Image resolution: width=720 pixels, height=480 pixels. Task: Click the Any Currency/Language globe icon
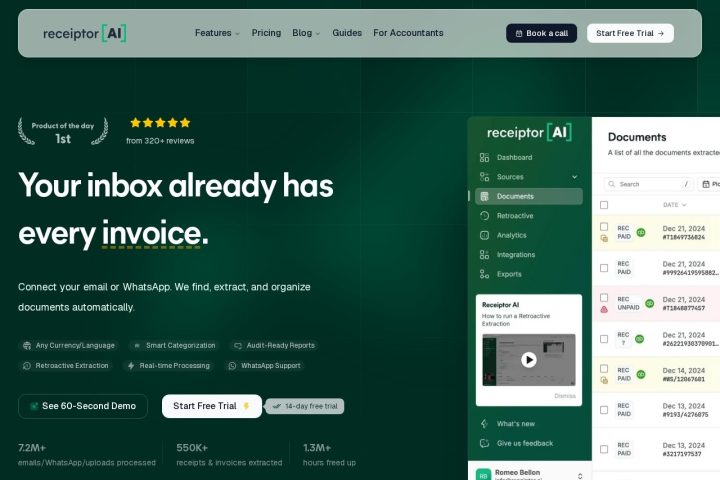(x=27, y=345)
